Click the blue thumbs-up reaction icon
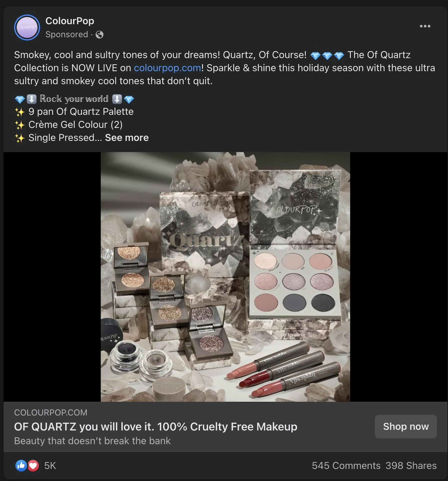Image resolution: width=448 pixels, height=481 pixels. pos(21,465)
